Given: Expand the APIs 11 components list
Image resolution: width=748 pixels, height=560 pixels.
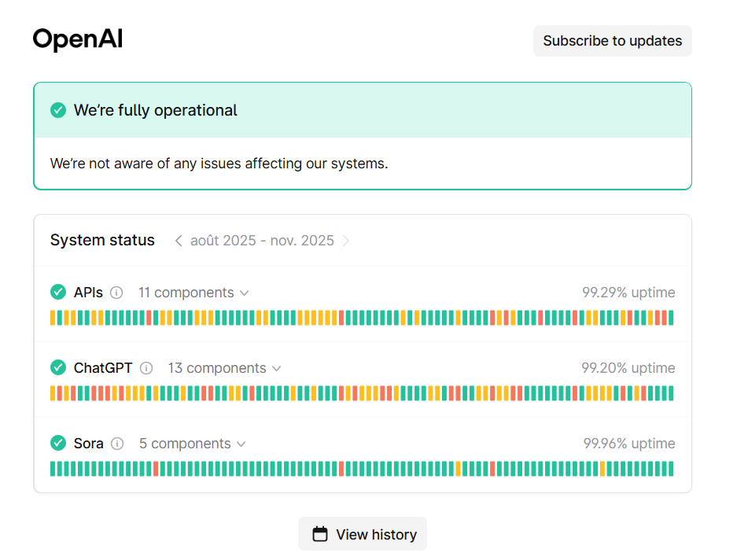Looking at the screenshot, I should [x=193, y=293].
